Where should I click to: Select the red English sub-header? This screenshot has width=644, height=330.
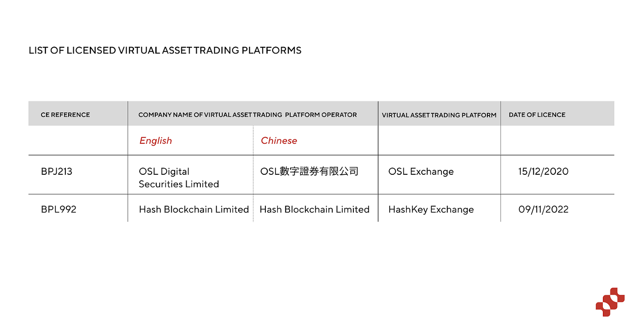[x=156, y=141]
